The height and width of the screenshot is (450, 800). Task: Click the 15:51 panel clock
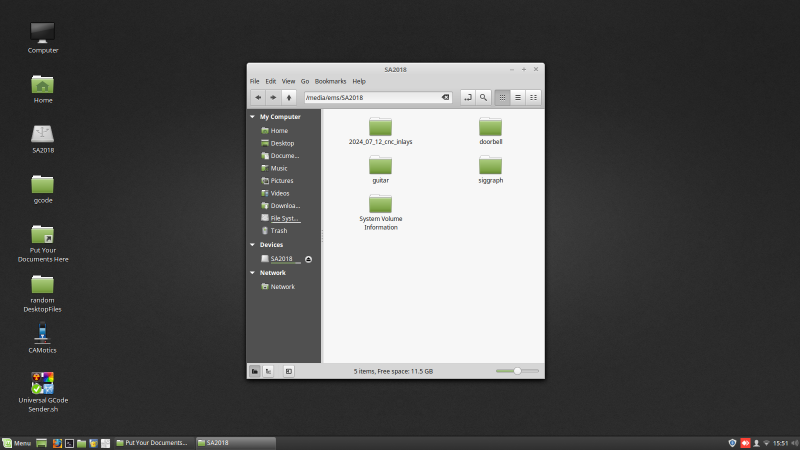781,443
